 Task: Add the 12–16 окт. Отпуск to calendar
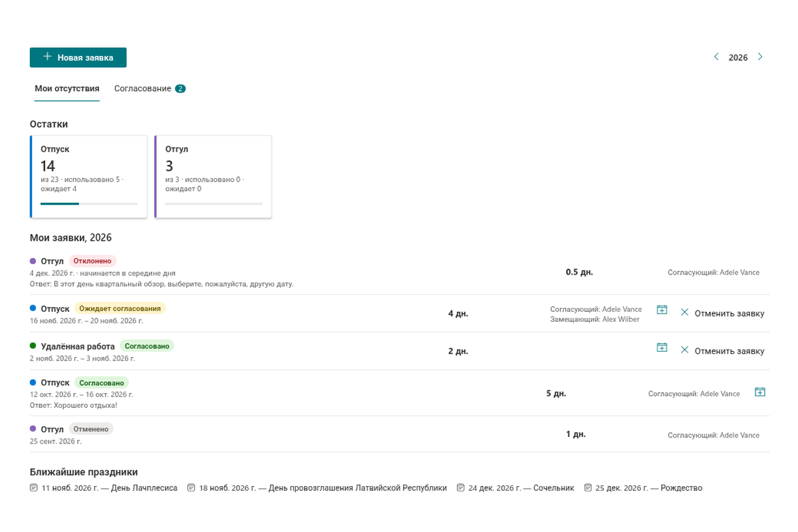point(760,392)
